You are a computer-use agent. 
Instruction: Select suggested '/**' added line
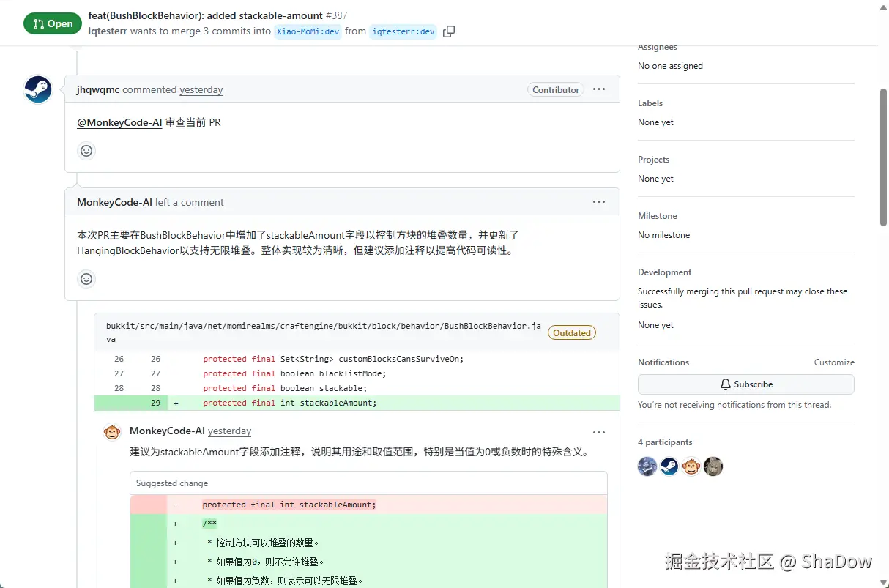pyautogui.click(x=368, y=524)
